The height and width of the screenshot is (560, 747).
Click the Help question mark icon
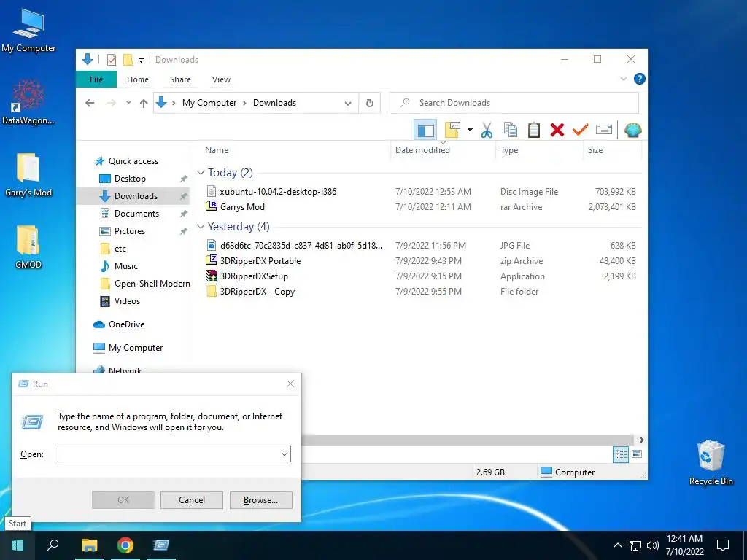coord(639,79)
